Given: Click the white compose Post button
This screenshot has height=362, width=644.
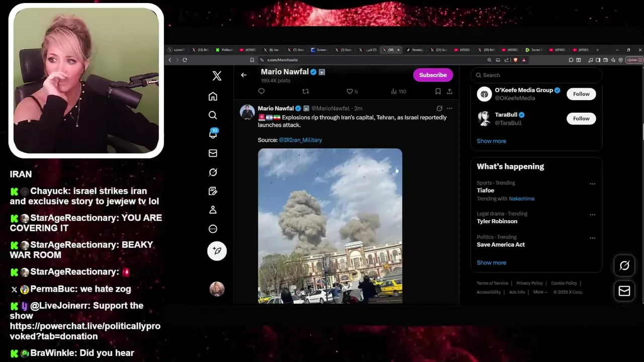Looking at the screenshot, I should tap(217, 251).
